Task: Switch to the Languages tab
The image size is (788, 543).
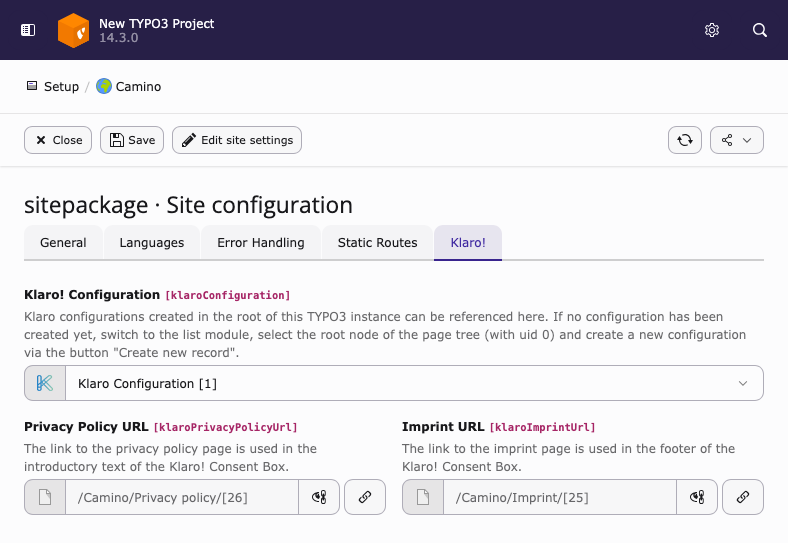Action: tap(152, 242)
